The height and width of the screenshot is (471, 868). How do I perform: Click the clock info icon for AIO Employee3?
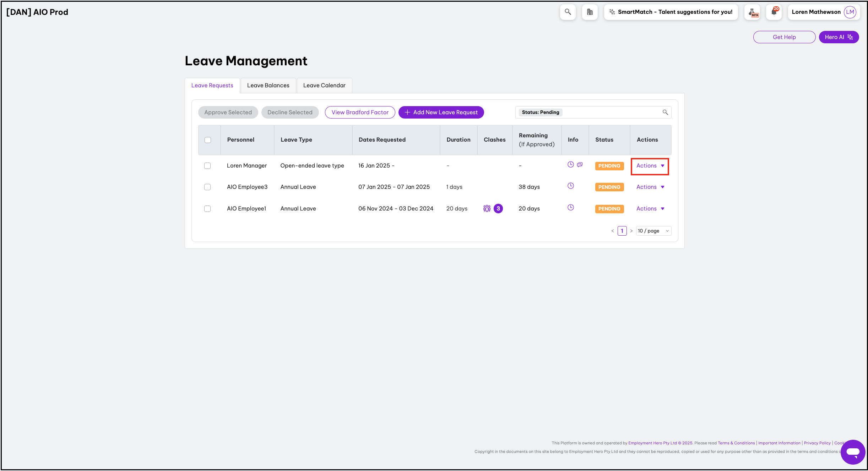pyautogui.click(x=570, y=186)
